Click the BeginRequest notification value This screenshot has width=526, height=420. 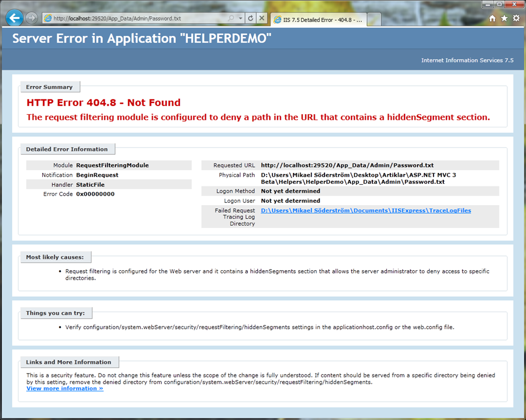point(97,175)
